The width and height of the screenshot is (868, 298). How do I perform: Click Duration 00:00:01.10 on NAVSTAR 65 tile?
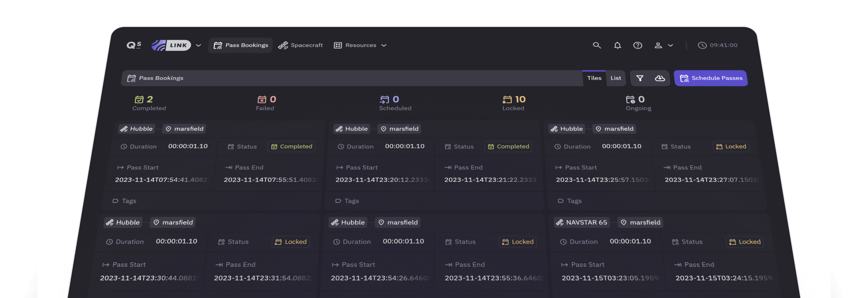coord(630,242)
